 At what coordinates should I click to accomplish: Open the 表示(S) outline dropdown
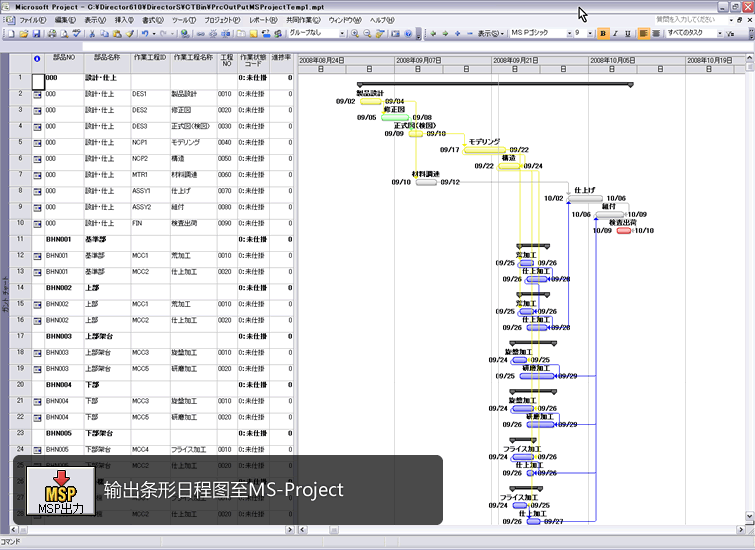(491, 34)
